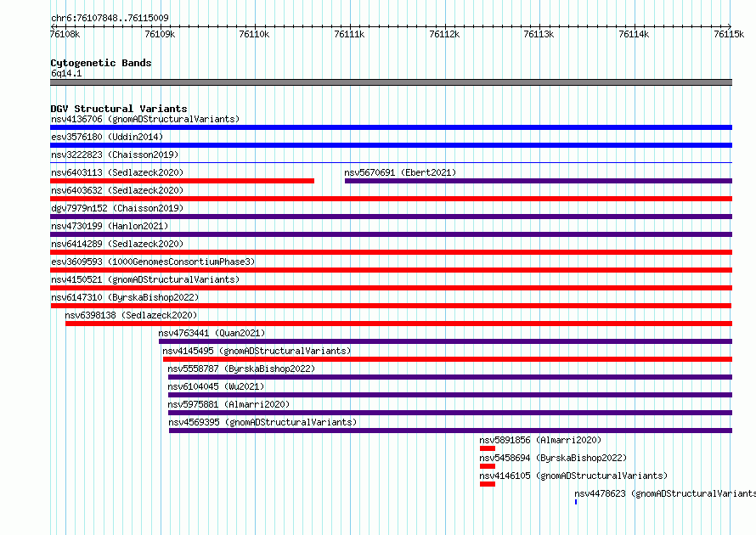This screenshot has height=535, width=756.
Task: Select the red bar under nsv6414289
Action: pos(391,252)
